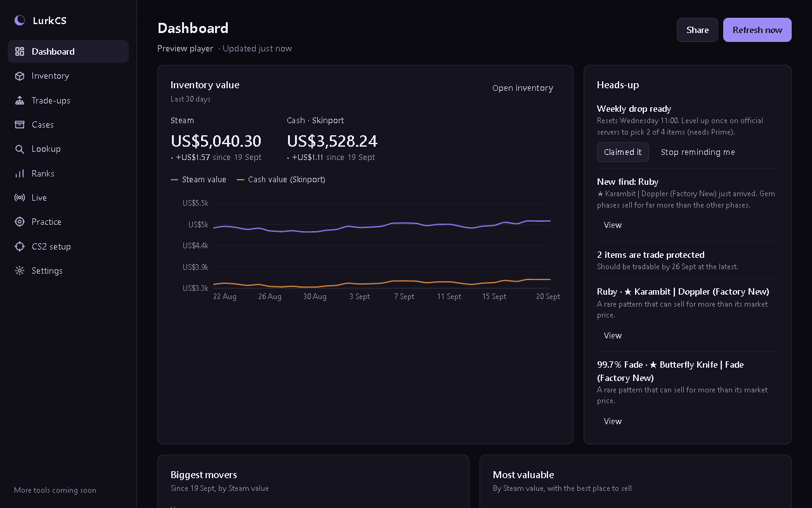The height and width of the screenshot is (508, 812).
Task: Toggle Cash value (Skinport) legend series
Action: 281,180
